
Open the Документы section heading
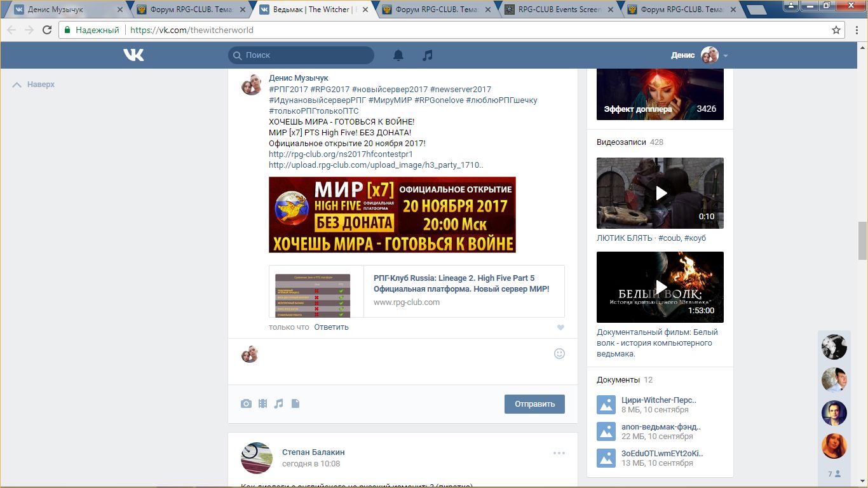618,379
